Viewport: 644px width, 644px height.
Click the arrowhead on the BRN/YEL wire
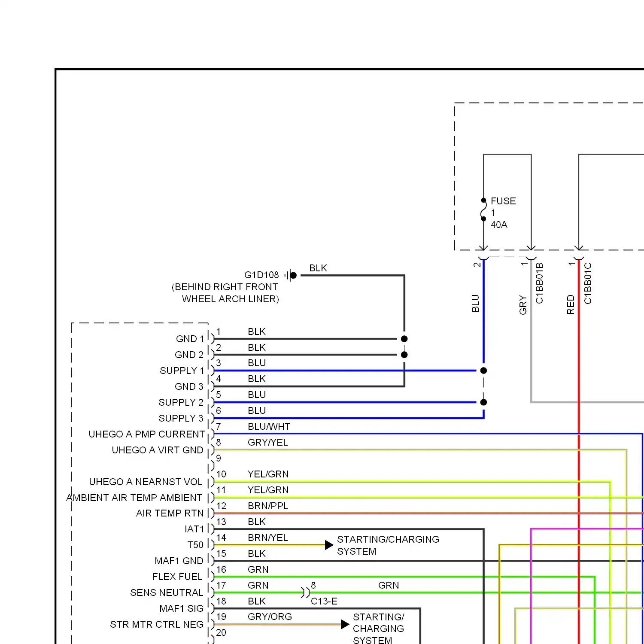point(329,545)
